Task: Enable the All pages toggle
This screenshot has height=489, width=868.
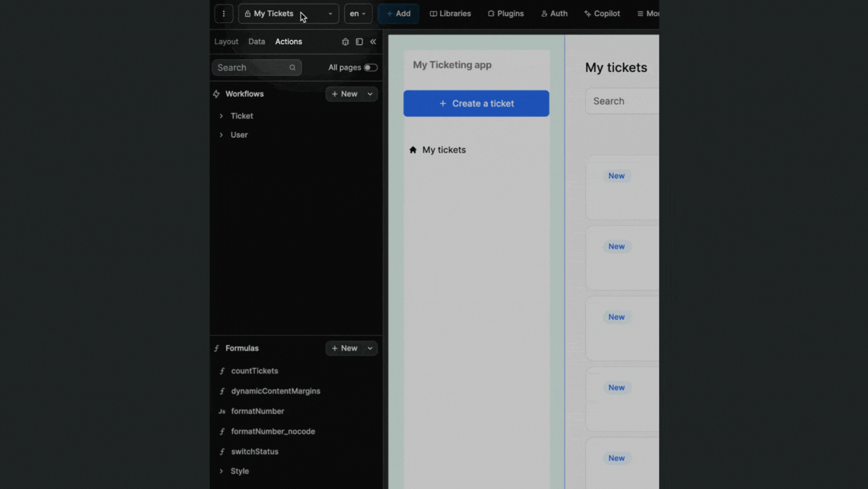Action: point(370,68)
